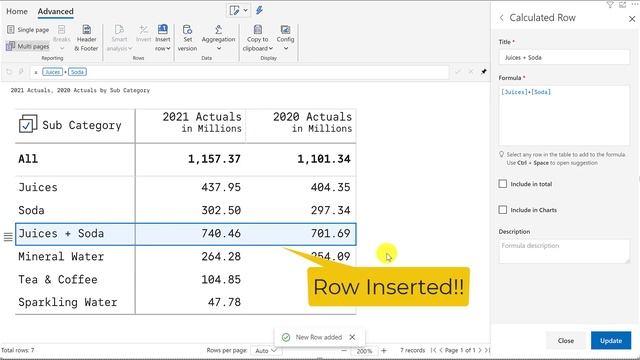Zoom out with the minus button
The image size is (640, 360).
click(x=344, y=351)
